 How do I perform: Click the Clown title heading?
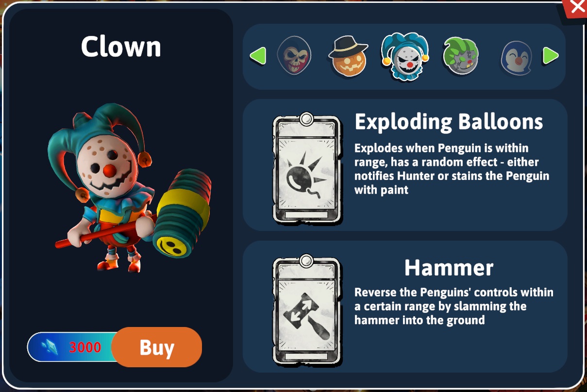click(121, 47)
